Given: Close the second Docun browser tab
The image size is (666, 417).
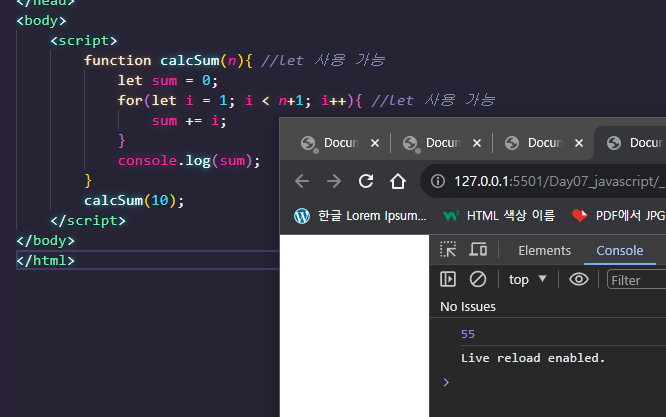Looking at the screenshot, I should [477, 143].
